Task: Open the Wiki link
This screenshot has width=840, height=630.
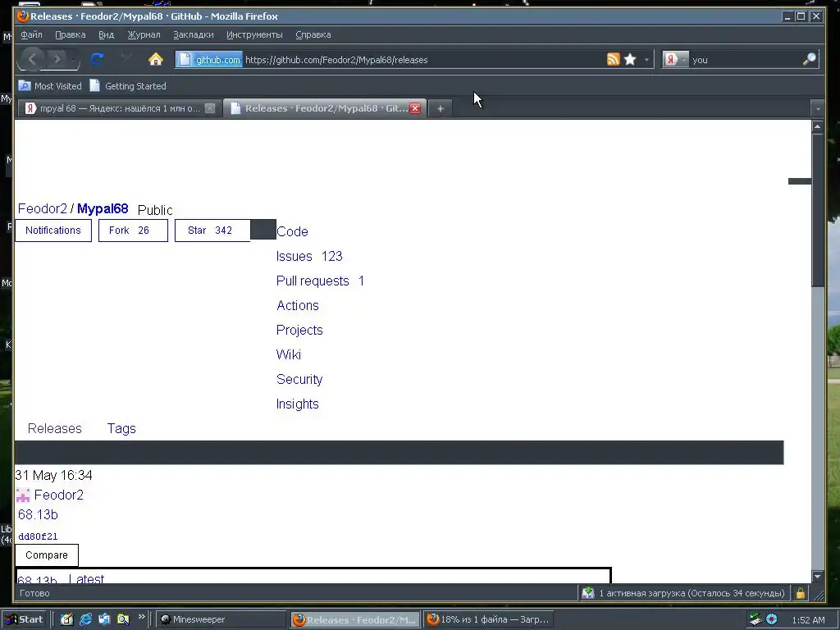Action: (x=288, y=355)
